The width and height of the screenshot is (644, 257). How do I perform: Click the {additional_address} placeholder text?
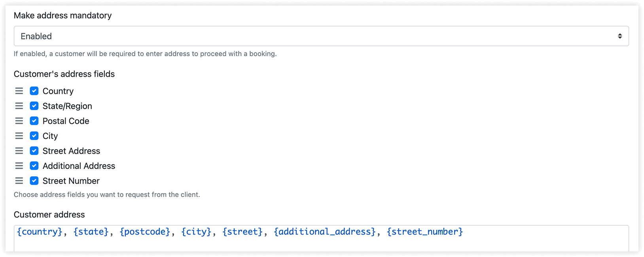[325, 232]
